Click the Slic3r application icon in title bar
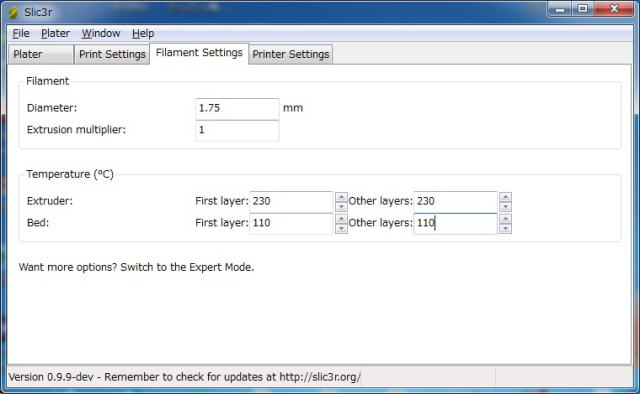 pyautogui.click(x=13, y=12)
